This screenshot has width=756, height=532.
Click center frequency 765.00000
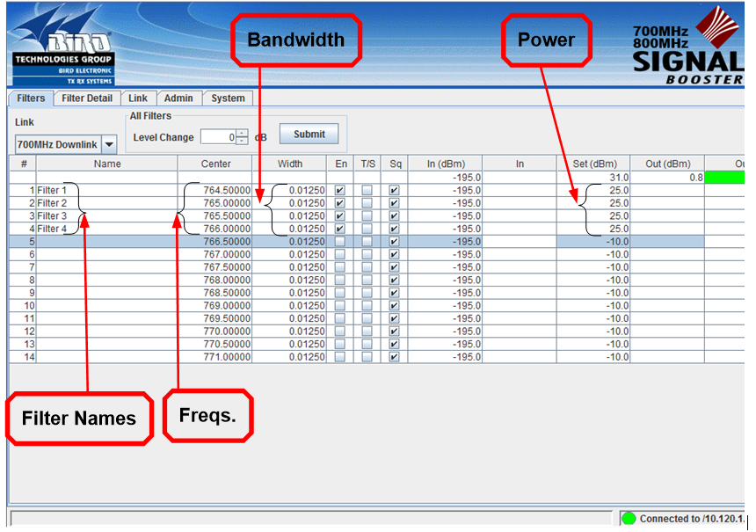click(227, 203)
